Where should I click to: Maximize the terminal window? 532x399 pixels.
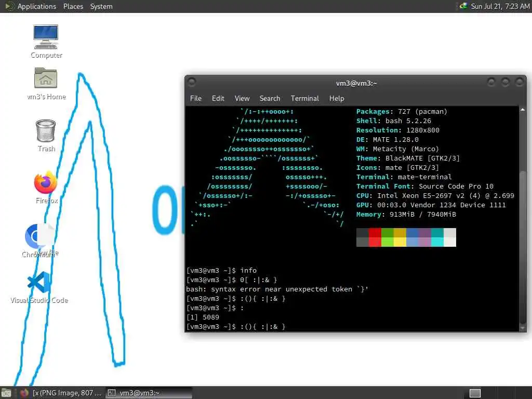(505, 82)
